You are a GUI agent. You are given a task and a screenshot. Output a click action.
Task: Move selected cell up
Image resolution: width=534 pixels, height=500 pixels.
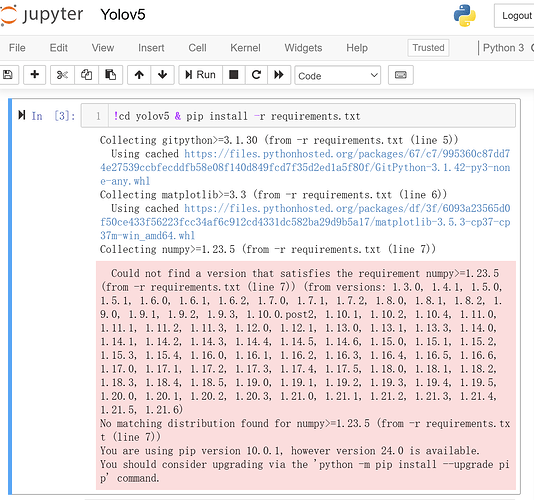[x=139, y=75]
